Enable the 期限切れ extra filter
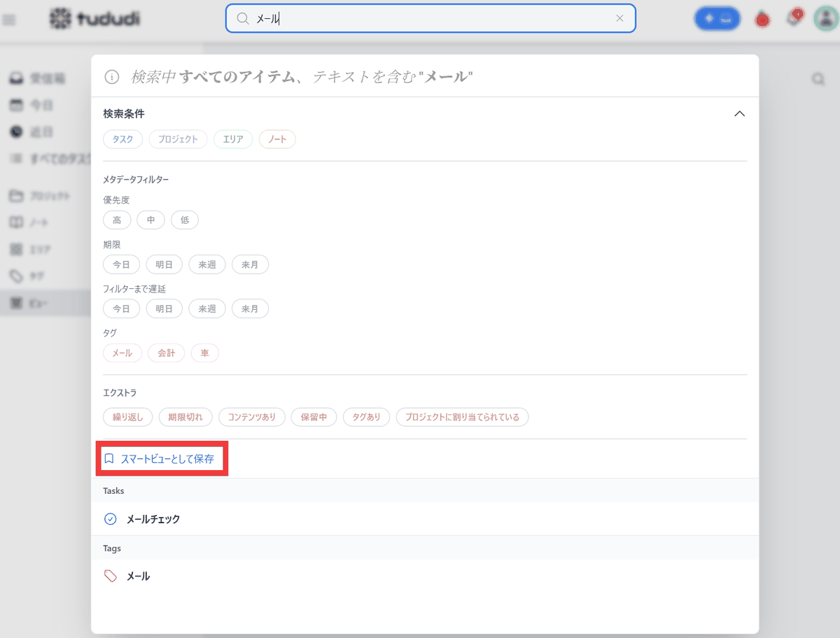 coord(185,417)
